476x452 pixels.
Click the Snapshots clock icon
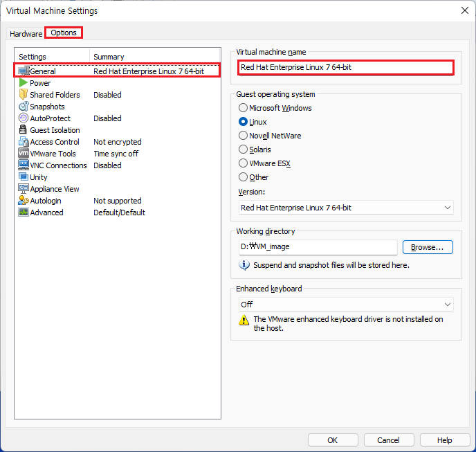point(24,107)
